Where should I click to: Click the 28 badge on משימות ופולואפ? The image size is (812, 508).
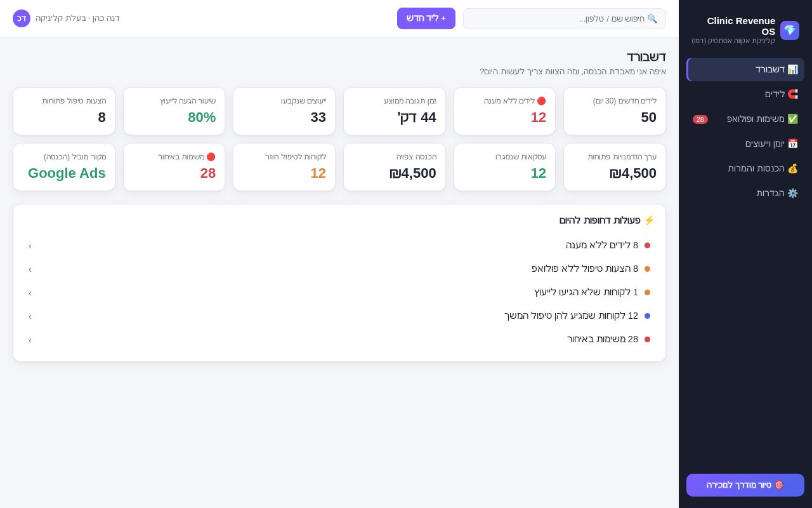(x=700, y=119)
